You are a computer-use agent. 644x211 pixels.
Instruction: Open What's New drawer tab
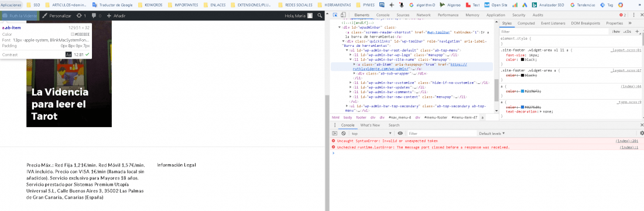(x=371, y=125)
